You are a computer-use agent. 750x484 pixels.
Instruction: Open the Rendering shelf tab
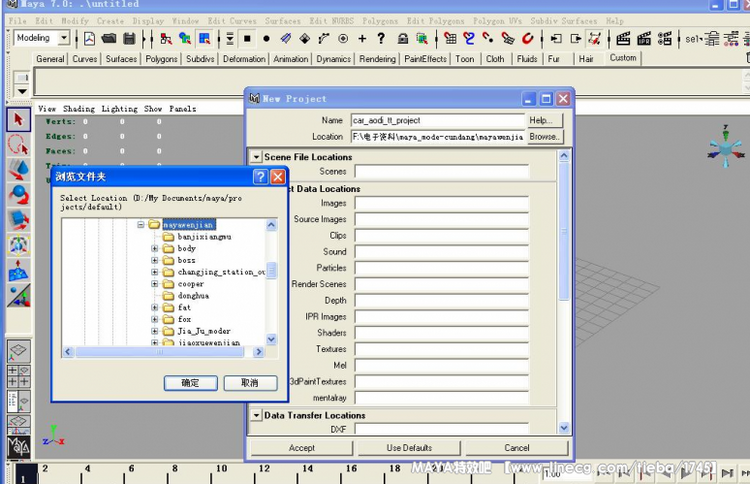click(x=377, y=59)
